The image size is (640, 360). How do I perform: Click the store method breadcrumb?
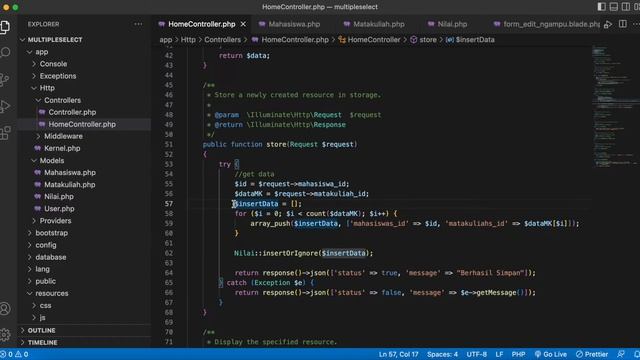(x=428, y=40)
